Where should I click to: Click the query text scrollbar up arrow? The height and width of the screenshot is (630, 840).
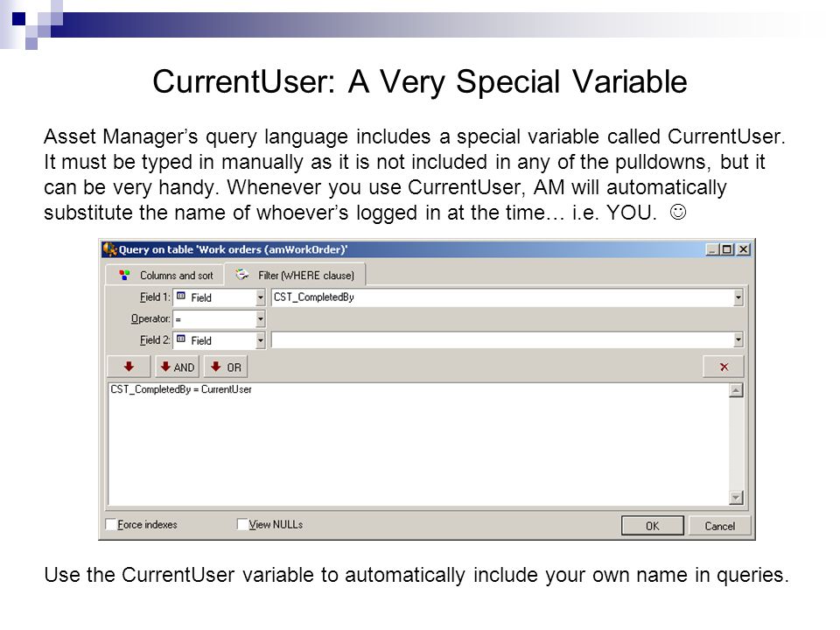(x=737, y=390)
